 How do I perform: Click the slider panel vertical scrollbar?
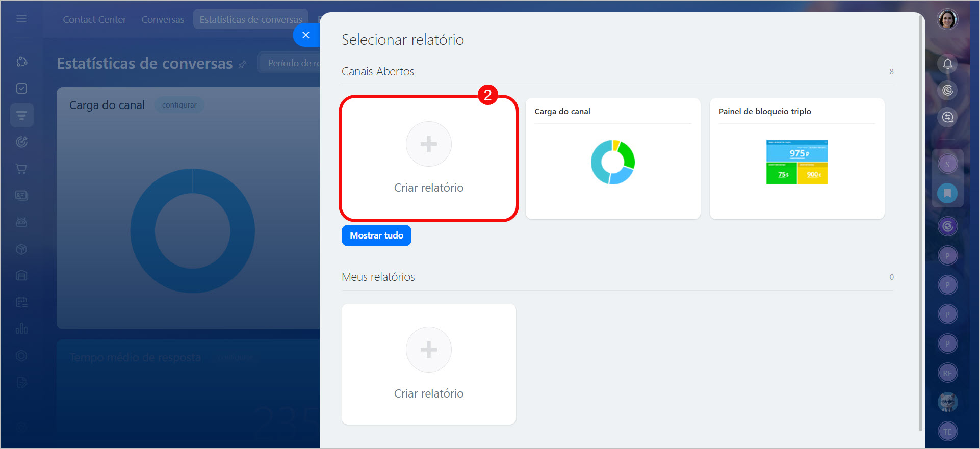pos(920,223)
